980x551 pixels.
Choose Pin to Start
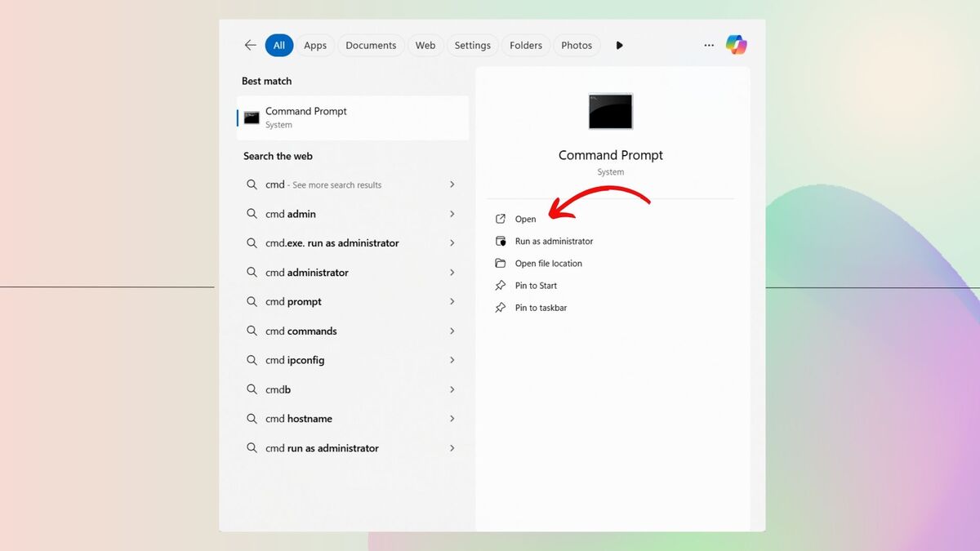click(536, 286)
